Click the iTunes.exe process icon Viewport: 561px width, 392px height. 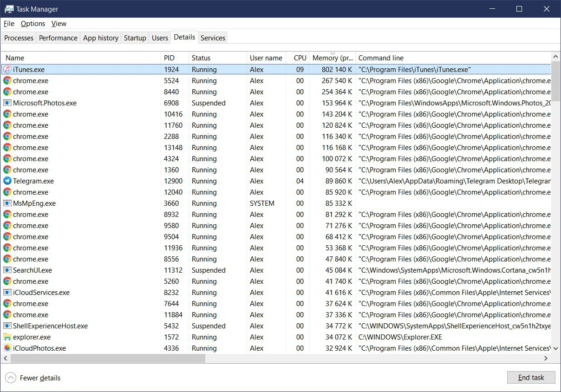[7, 69]
